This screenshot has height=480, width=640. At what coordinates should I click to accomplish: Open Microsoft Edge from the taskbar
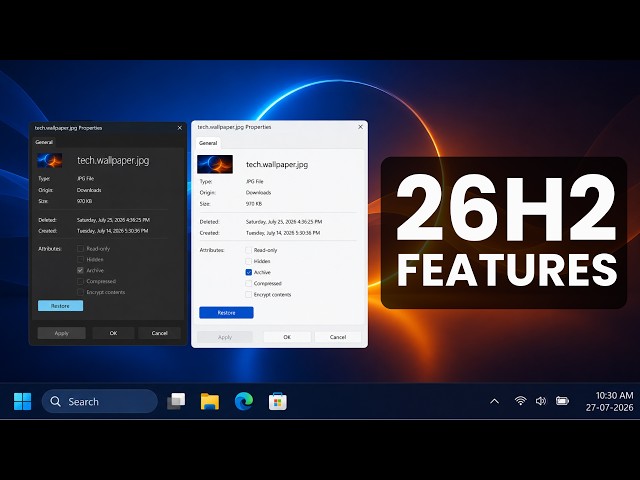[x=244, y=401]
